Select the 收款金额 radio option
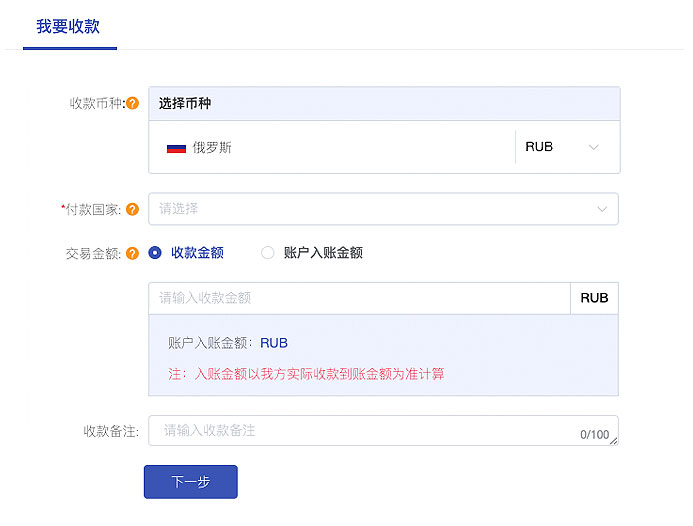This screenshot has height=526, width=693. [x=155, y=253]
